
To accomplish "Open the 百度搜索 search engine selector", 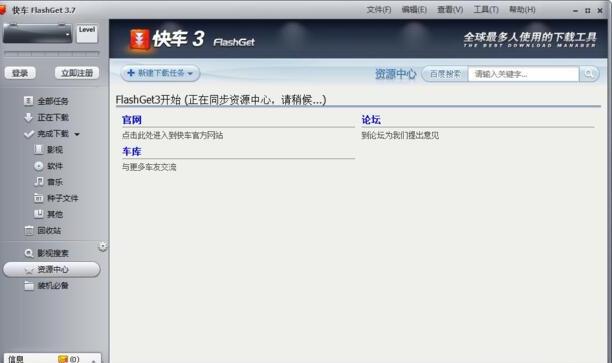I will point(445,74).
